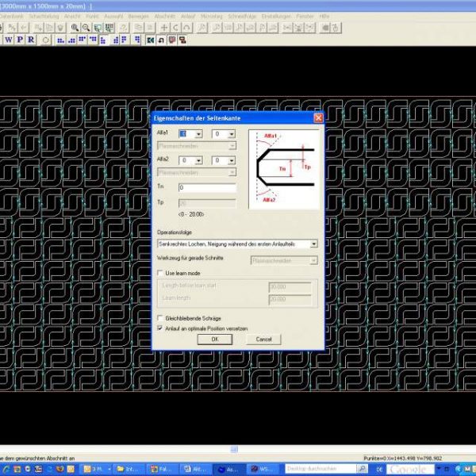Viewport: 476px width, 476px height.
Task: Click the zoom out magnifier icon
Action: coord(86,28)
